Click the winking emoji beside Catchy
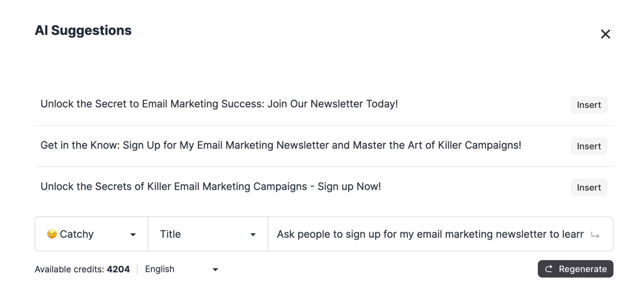 pos(52,234)
